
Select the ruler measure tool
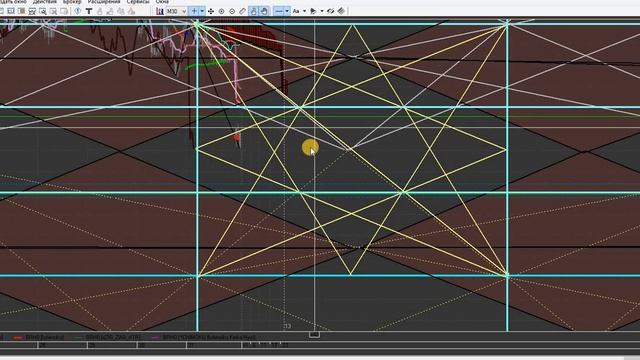coord(242,11)
